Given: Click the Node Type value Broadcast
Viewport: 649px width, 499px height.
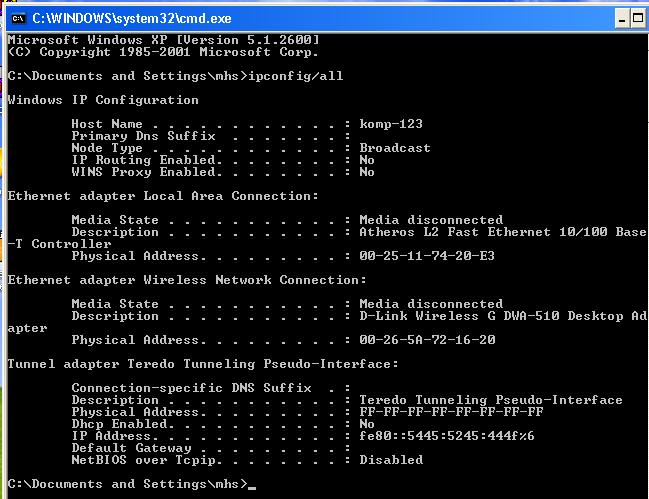Looking at the screenshot, I should point(394,148).
